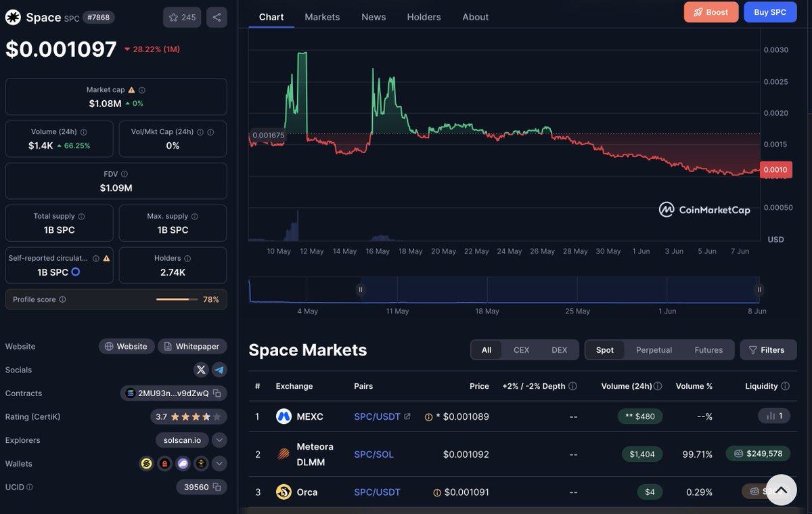Image resolution: width=812 pixels, height=514 pixels.
Task: Click the right handle of the chart range slider
Action: (759, 289)
